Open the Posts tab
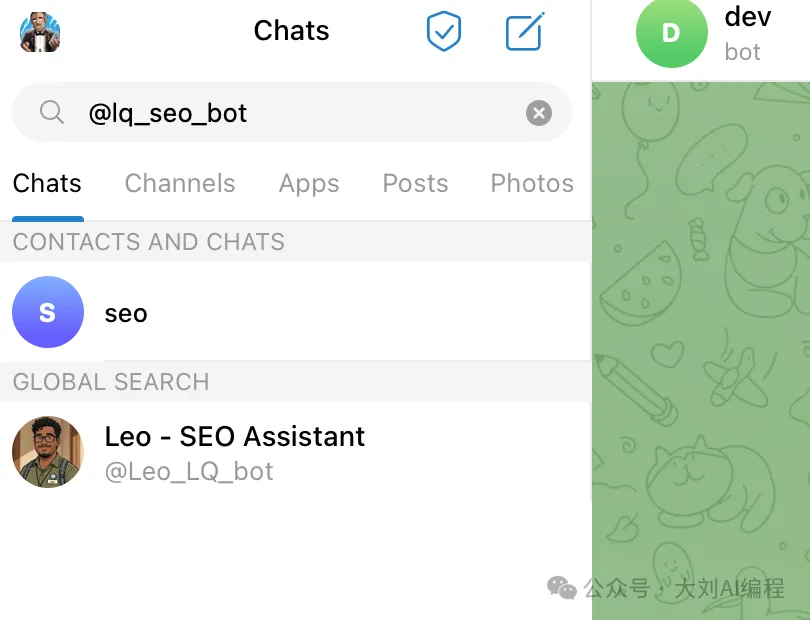The width and height of the screenshot is (810, 620). pyautogui.click(x=415, y=184)
